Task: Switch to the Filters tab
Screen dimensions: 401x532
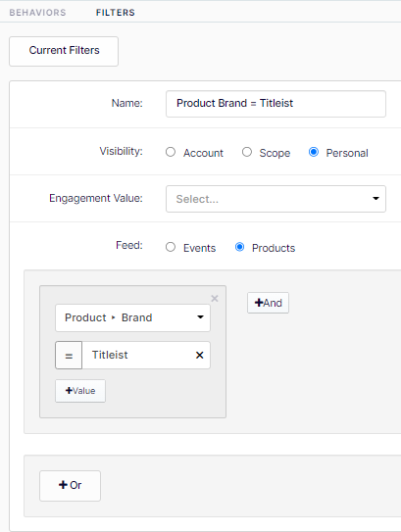Action: coord(116,13)
